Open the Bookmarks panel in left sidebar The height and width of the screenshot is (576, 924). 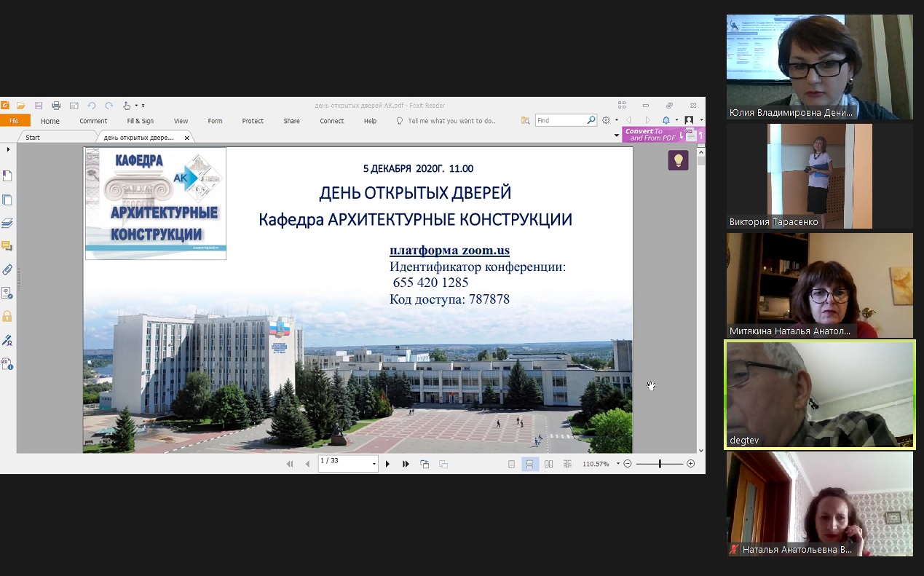7,175
